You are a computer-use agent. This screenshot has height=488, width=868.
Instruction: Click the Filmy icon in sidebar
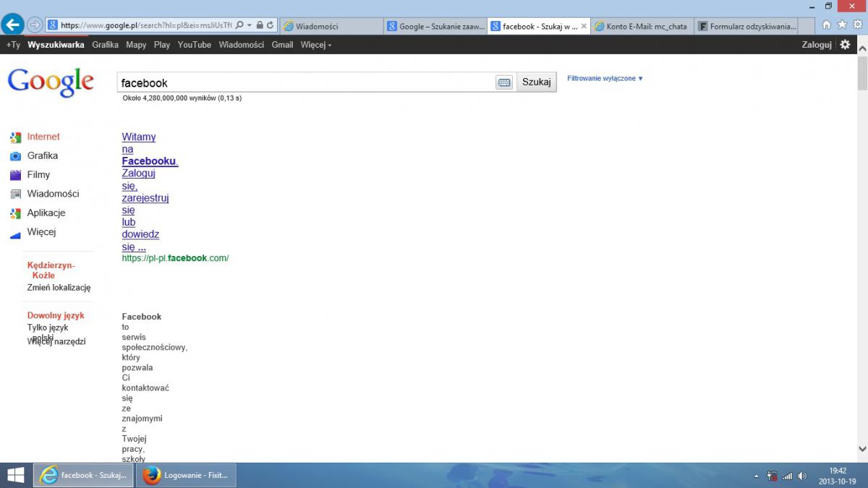[x=15, y=175]
